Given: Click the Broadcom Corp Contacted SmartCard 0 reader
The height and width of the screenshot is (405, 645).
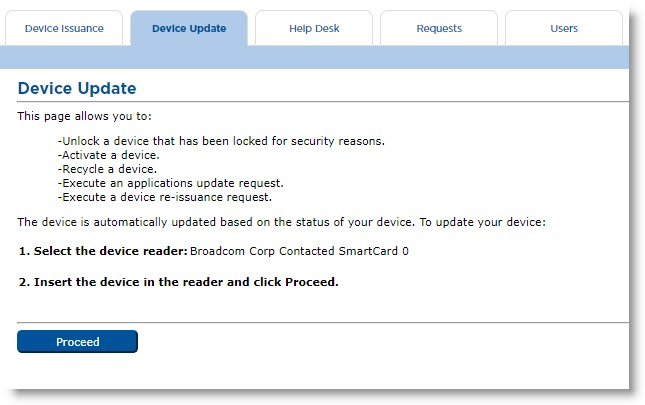Looking at the screenshot, I should click(299, 251).
